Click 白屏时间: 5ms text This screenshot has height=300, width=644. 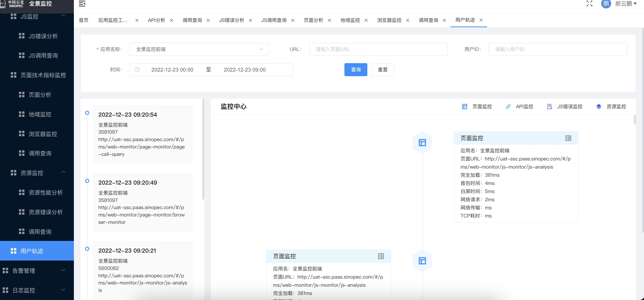(x=477, y=191)
